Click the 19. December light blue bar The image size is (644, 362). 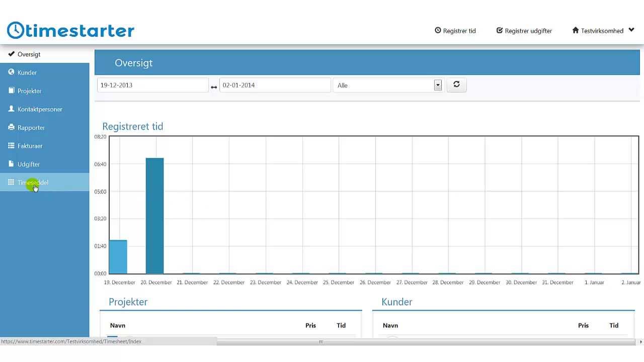[118, 257]
